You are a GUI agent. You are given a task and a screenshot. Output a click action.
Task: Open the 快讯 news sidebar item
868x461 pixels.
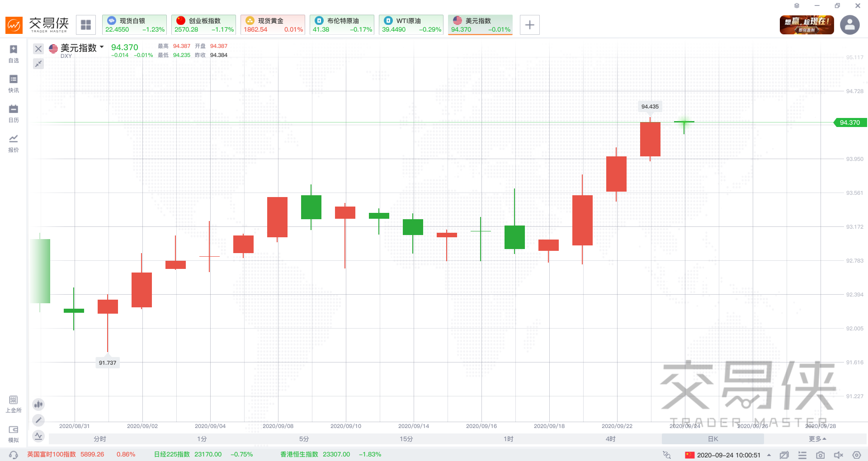pos(14,84)
